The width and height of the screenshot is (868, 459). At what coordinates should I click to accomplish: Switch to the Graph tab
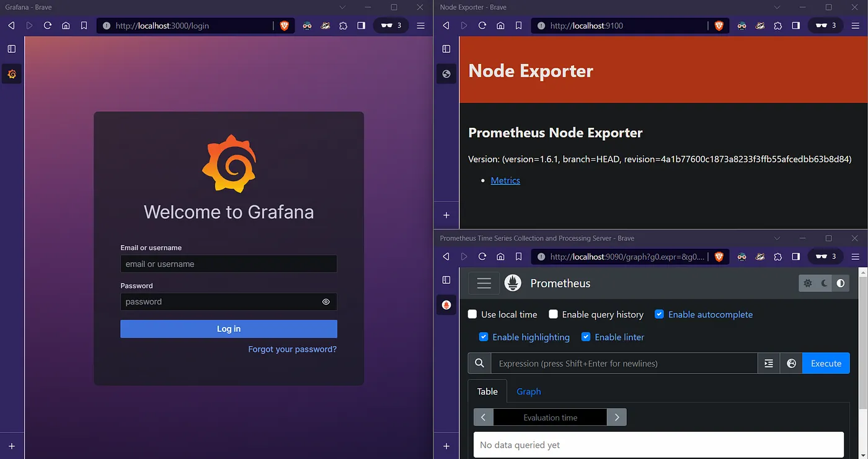point(529,391)
